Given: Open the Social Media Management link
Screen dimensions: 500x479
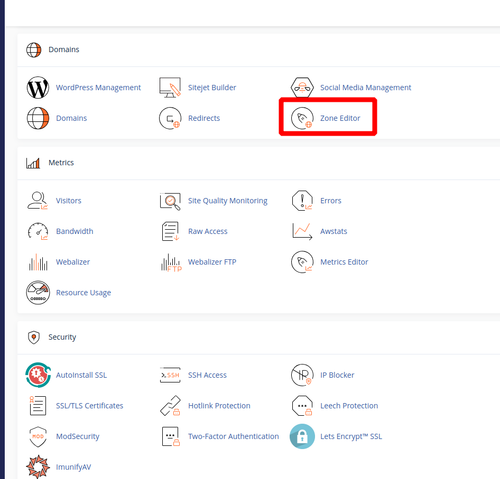Looking at the screenshot, I should tap(366, 88).
